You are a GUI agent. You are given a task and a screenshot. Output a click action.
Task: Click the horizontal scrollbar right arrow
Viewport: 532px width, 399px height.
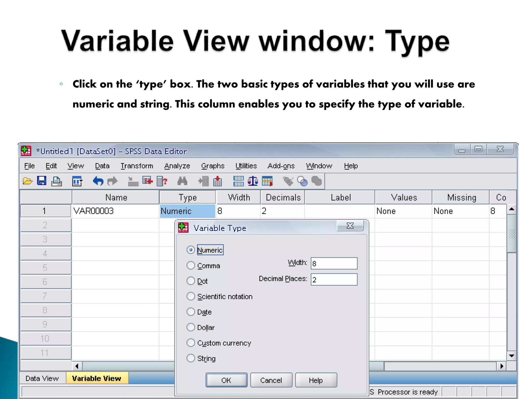[502, 366]
